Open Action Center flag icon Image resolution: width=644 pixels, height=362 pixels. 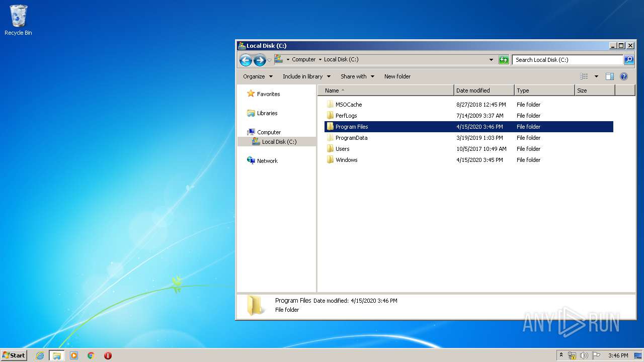pos(596,355)
